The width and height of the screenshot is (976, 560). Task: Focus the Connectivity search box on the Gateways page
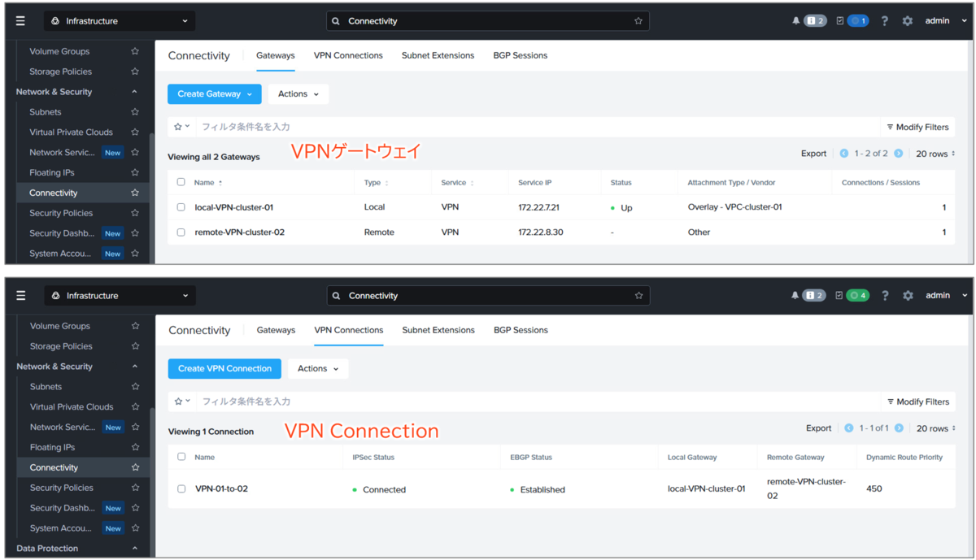488,21
